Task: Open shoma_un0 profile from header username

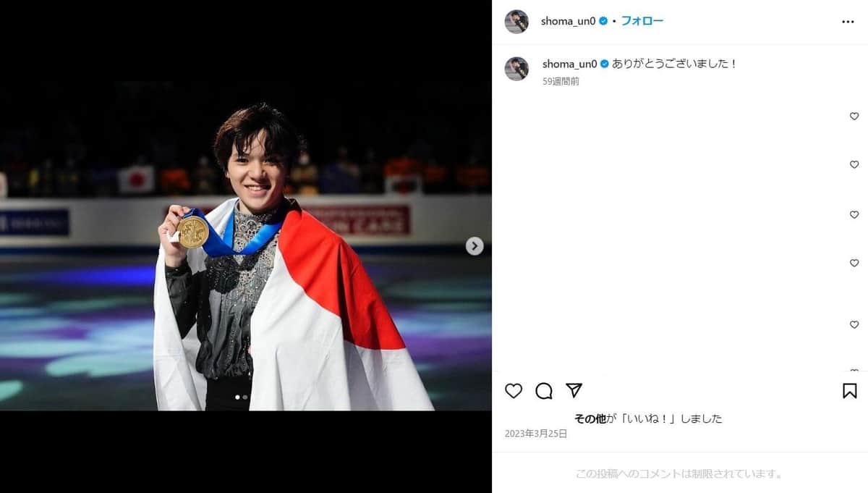Action: tap(569, 21)
